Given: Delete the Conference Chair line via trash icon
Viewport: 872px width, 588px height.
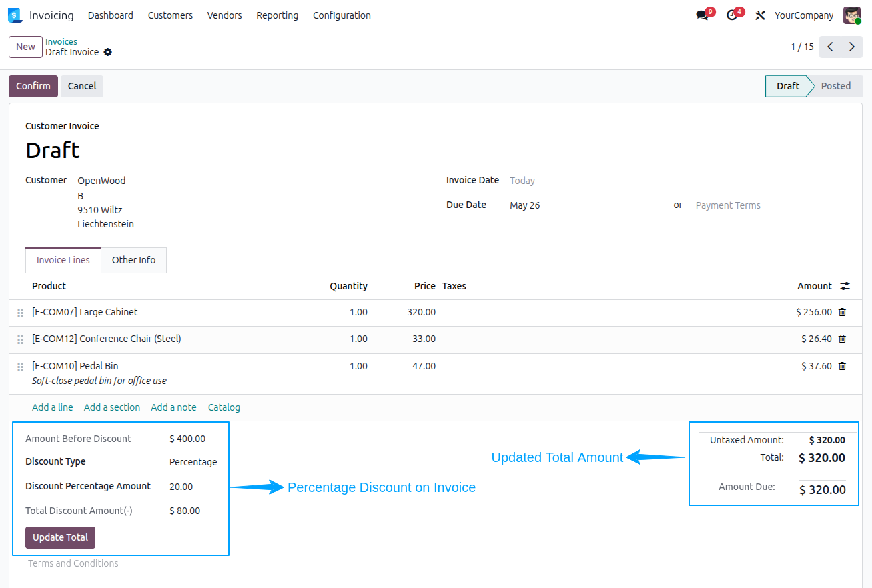Looking at the screenshot, I should [x=842, y=339].
